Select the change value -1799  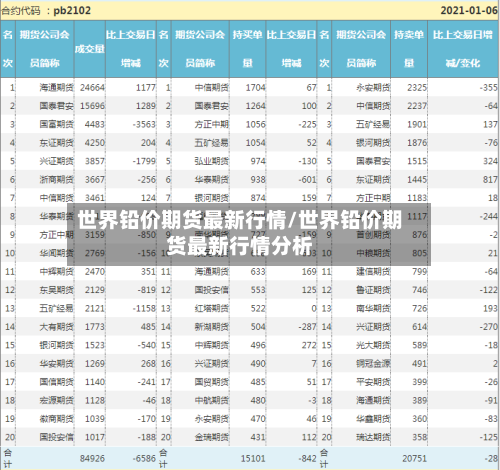click(x=144, y=161)
